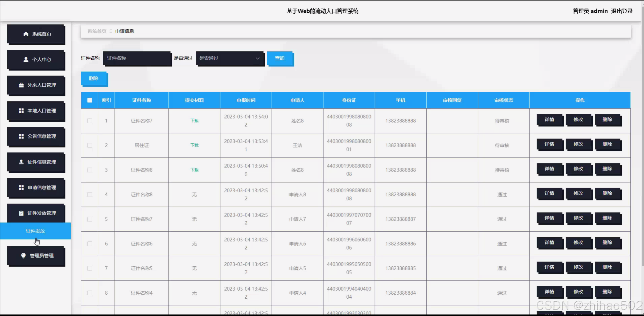Expand the 申请信息管理 sidebar menu

pos(36,188)
